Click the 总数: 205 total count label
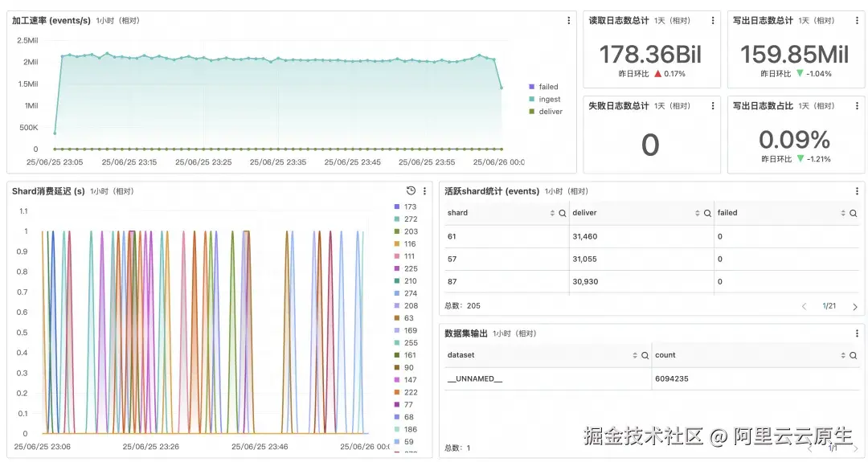 point(463,305)
